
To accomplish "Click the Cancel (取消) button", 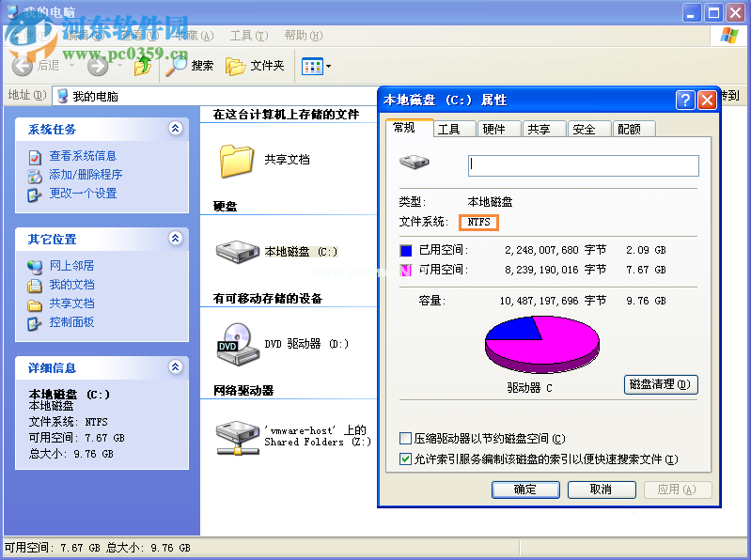I will (602, 490).
